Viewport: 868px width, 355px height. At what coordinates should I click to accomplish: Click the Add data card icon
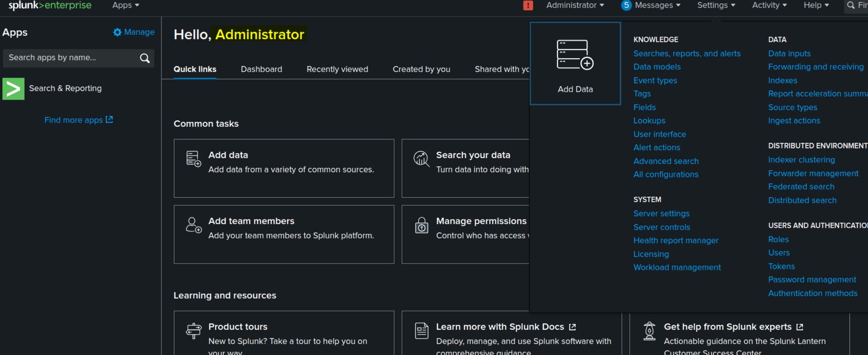(194, 159)
